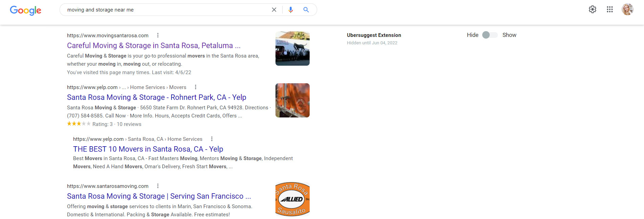Open options menu for santarosamoving.com result
Viewport: 644px width, 219px height.
click(158, 186)
